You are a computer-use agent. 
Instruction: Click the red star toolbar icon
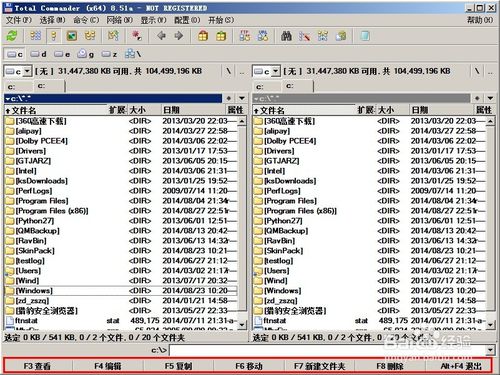[136, 36]
